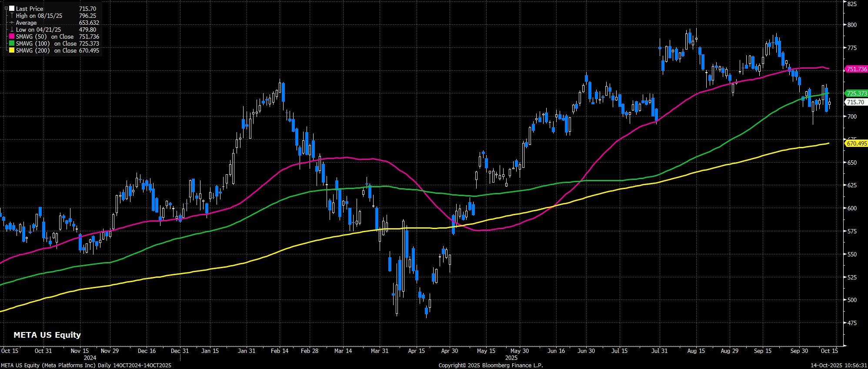Select the 'Average' legend row text
The image size is (868, 369).
coord(26,23)
